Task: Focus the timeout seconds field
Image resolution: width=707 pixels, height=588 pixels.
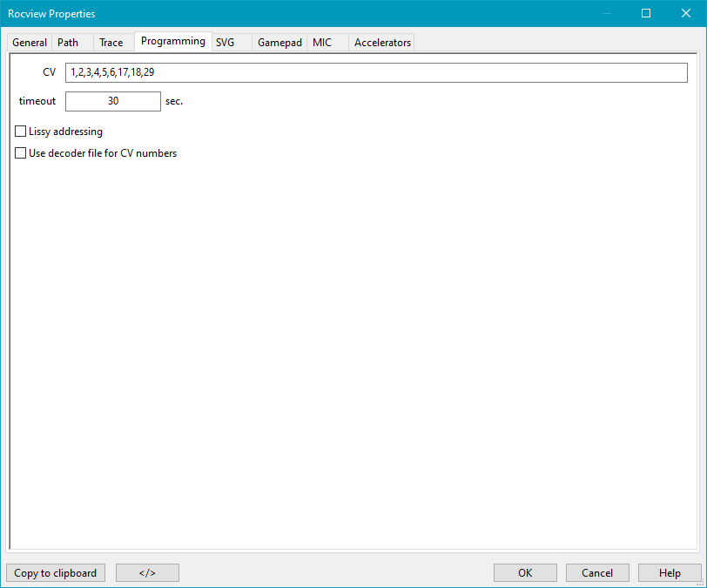Action: (113, 101)
